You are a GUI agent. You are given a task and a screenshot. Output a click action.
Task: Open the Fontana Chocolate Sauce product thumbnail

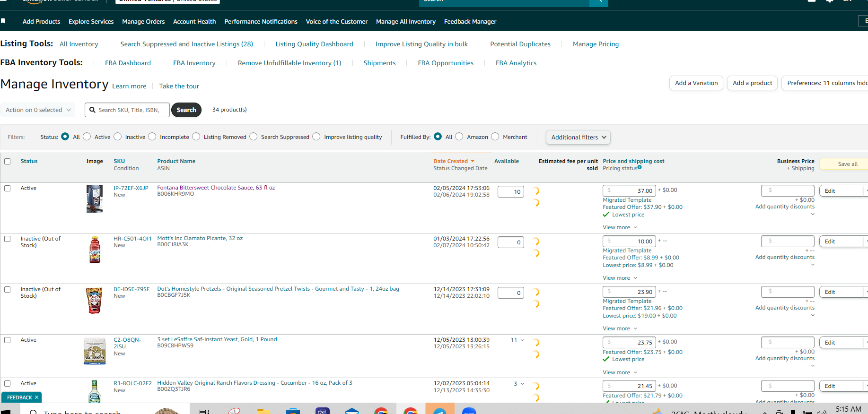(x=95, y=198)
